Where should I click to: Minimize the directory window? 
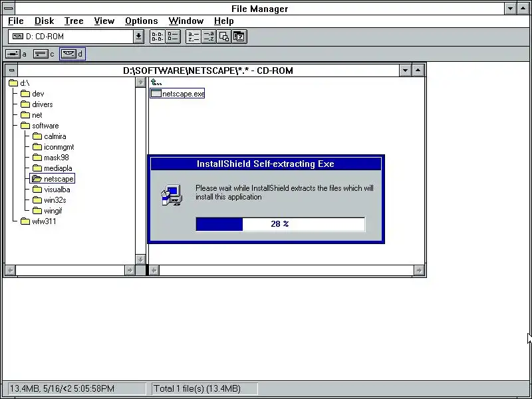(405, 70)
